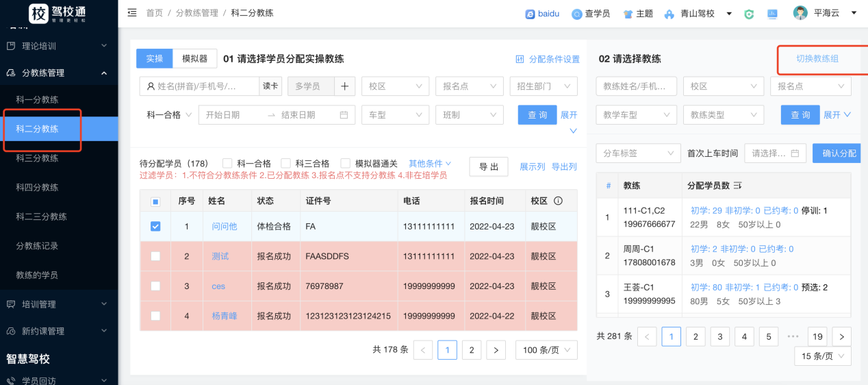This screenshot has height=385, width=868.
Task: Click the sidebar collapse hamburger icon
Action: point(132,13)
